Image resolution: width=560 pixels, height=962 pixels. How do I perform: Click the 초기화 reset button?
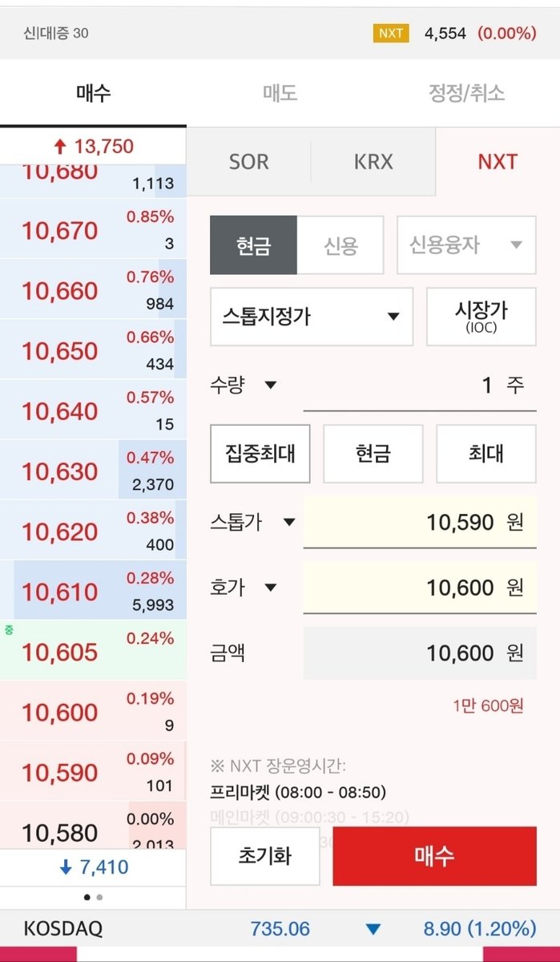(264, 856)
